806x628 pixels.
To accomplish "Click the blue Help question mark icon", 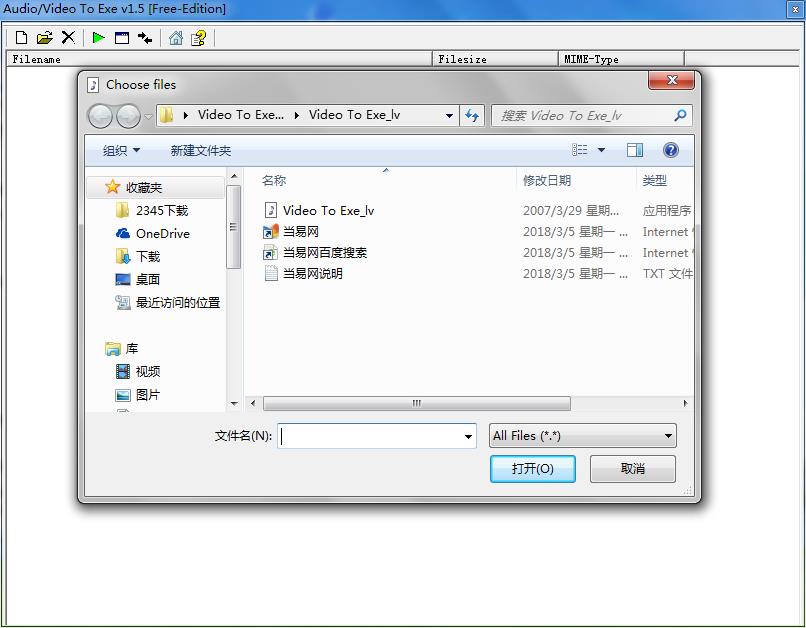I will [671, 149].
